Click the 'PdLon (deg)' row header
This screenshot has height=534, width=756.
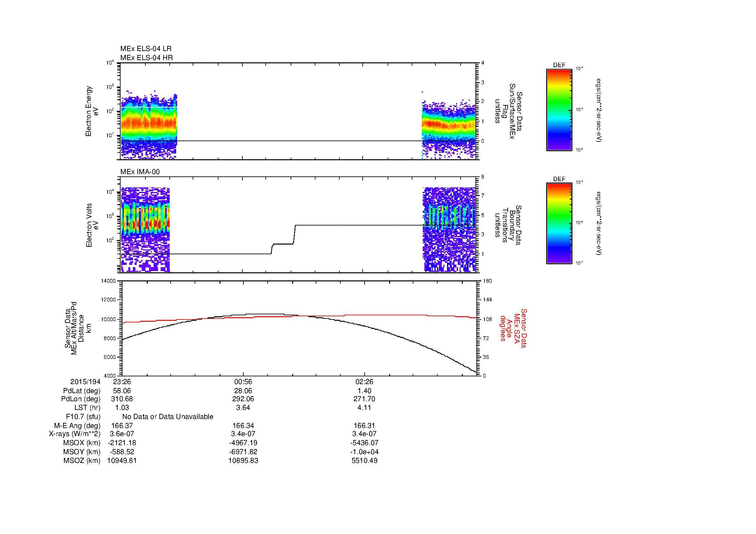pyautogui.click(x=81, y=399)
